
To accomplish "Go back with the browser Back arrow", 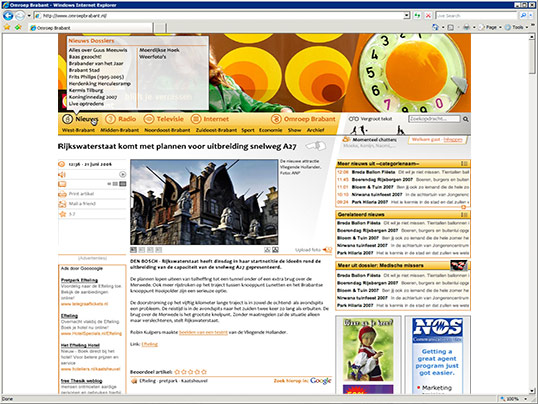I will click(x=8, y=15).
